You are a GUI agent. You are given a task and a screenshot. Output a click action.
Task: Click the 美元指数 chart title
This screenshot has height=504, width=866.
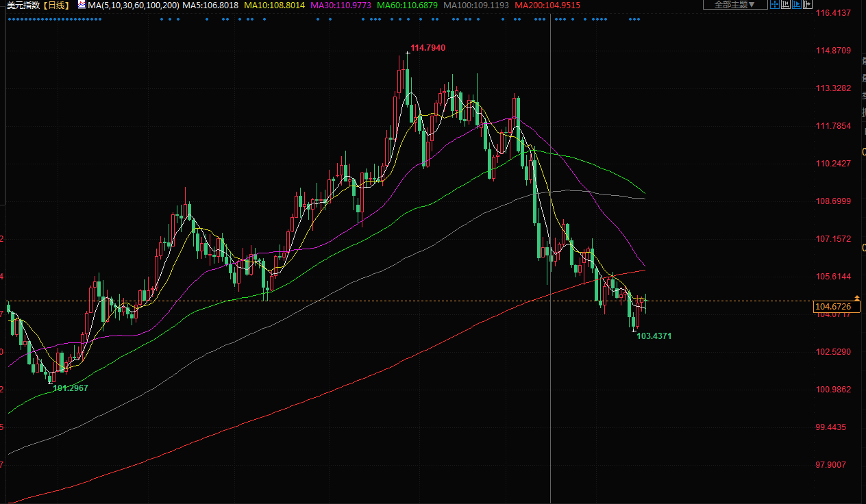click(x=24, y=5)
